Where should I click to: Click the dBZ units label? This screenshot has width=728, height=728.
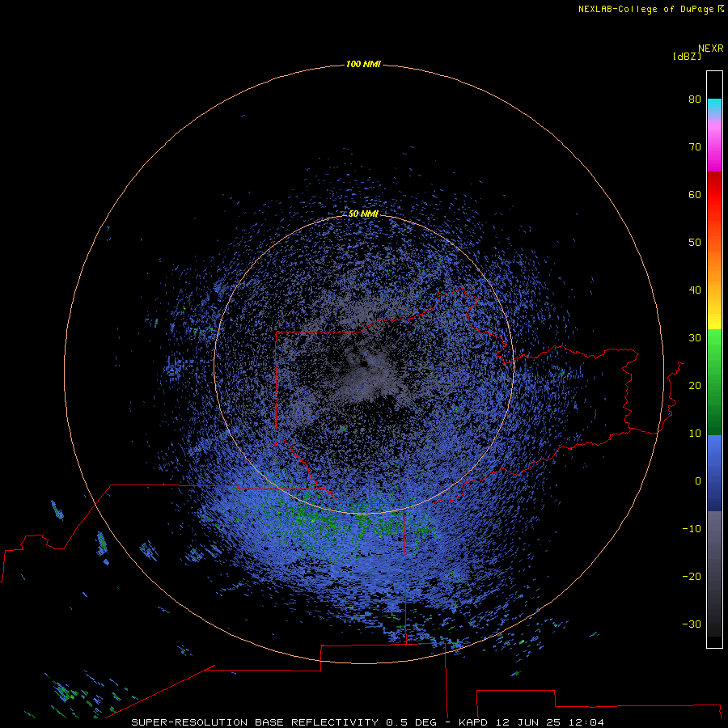[x=687, y=57]
